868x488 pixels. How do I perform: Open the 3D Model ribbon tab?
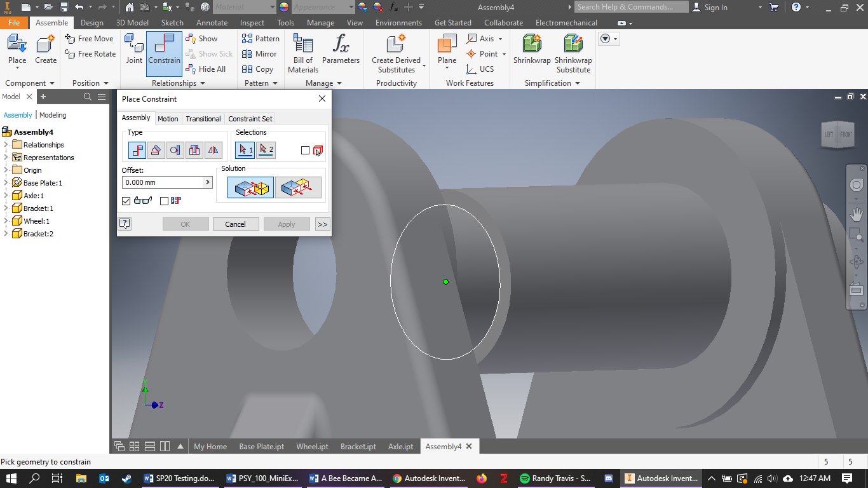click(132, 23)
